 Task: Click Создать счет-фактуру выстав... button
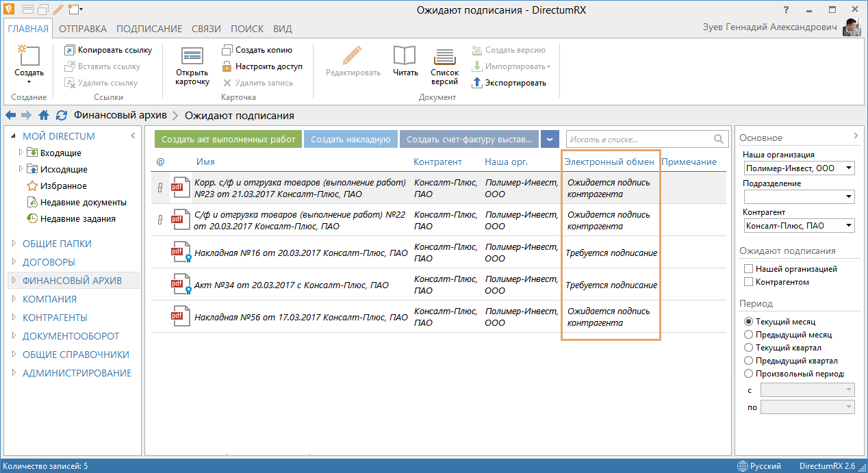(470, 139)
